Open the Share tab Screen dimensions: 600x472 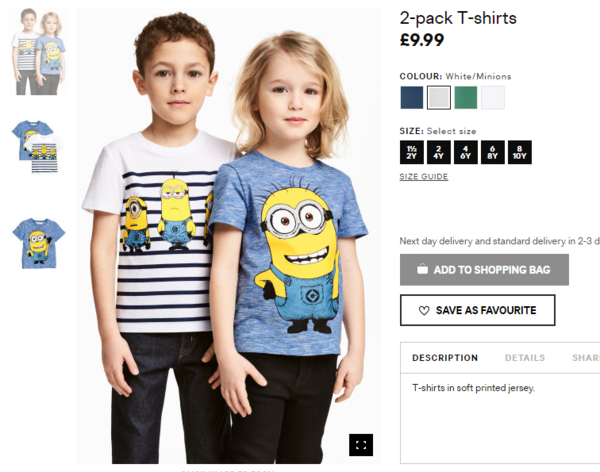[586, 358]
